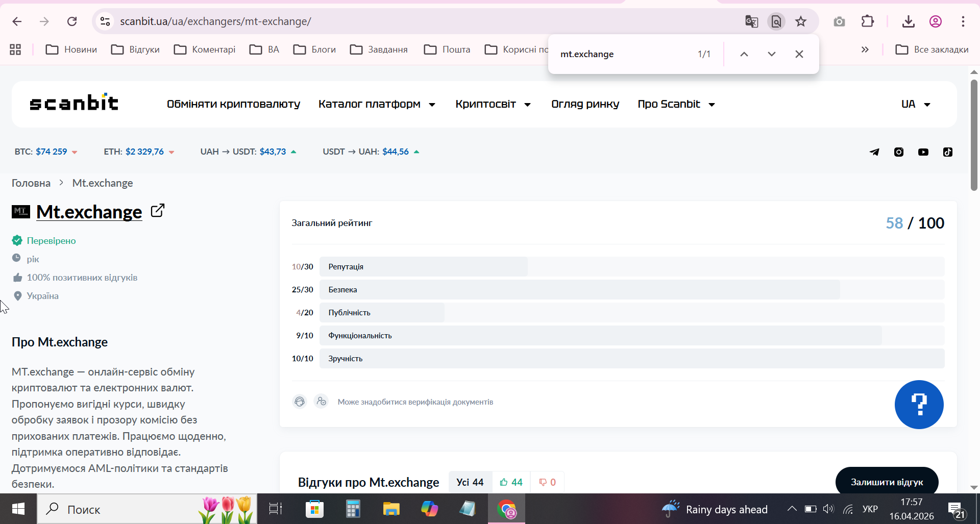Viewport: 980px width, 524px height.
Task: Click the USDT to UAH rate $44,56
Action: click(x=371, y=152)
